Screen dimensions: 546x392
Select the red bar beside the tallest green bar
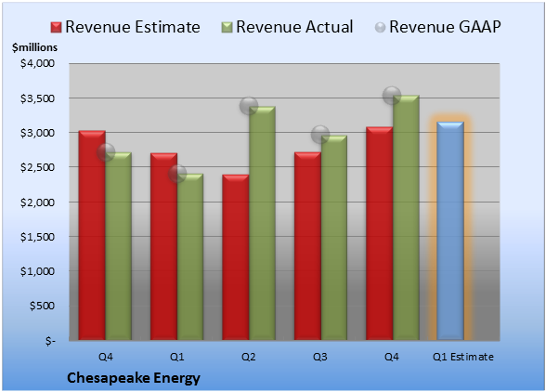[x=379, y=233]
